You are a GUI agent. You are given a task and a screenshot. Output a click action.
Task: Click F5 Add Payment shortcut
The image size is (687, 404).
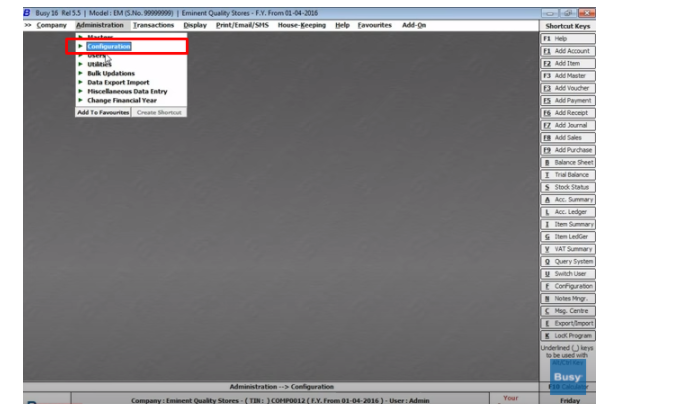click(x=568, y=100)
